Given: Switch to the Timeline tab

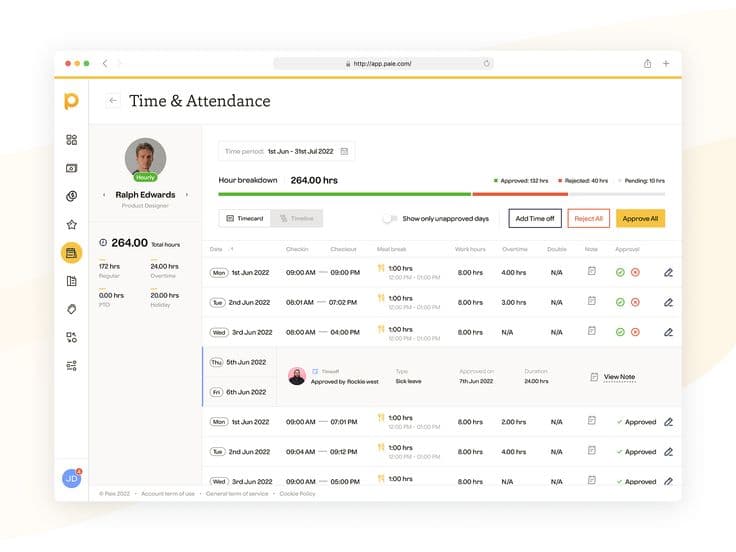Looking at the screenshot, I should tap(297, 218).
